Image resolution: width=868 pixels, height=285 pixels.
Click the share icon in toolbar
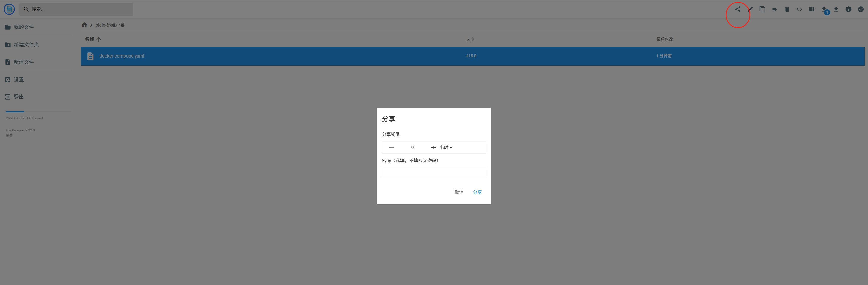point(738,9)
